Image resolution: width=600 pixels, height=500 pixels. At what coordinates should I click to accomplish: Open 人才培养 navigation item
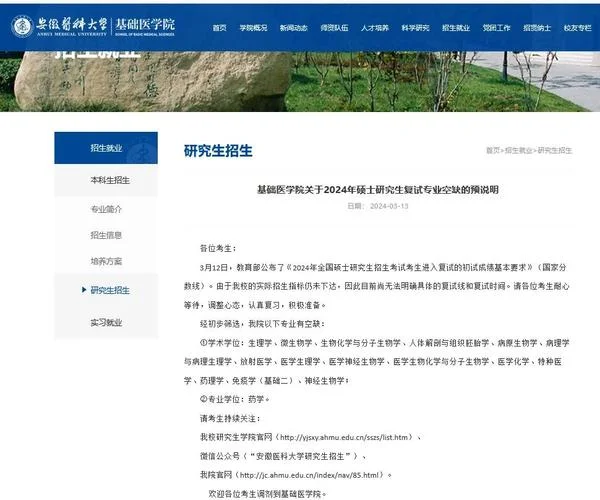[x=375, y=28]
